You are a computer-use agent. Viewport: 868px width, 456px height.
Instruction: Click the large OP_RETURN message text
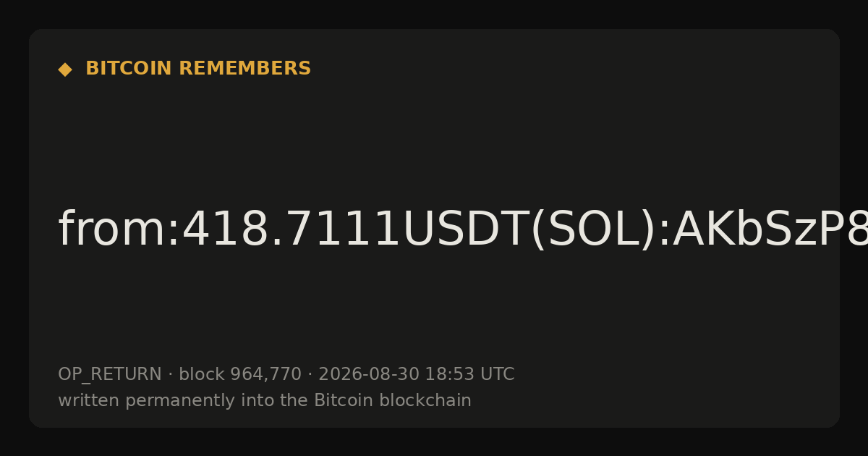(x=463, y=230)
